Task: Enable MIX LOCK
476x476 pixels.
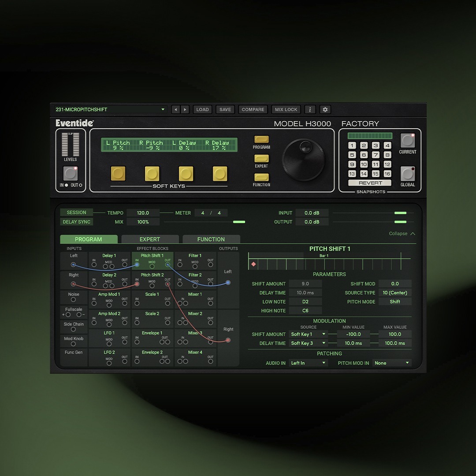Action: (x=286, y=109)
